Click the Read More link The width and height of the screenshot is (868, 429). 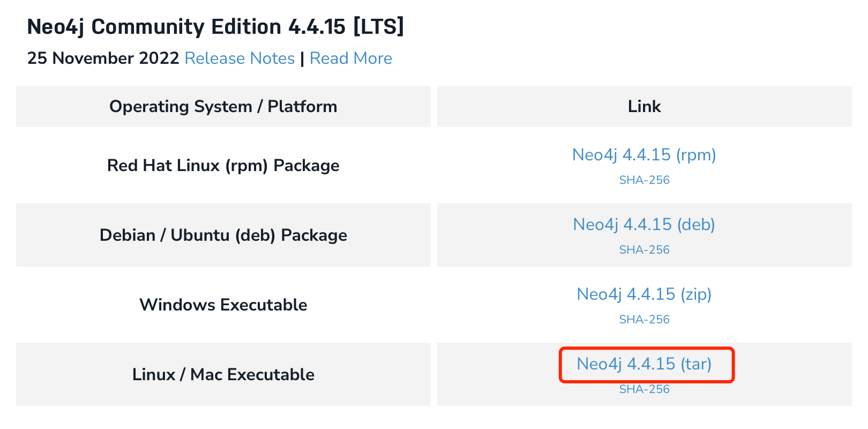[350, 59]
